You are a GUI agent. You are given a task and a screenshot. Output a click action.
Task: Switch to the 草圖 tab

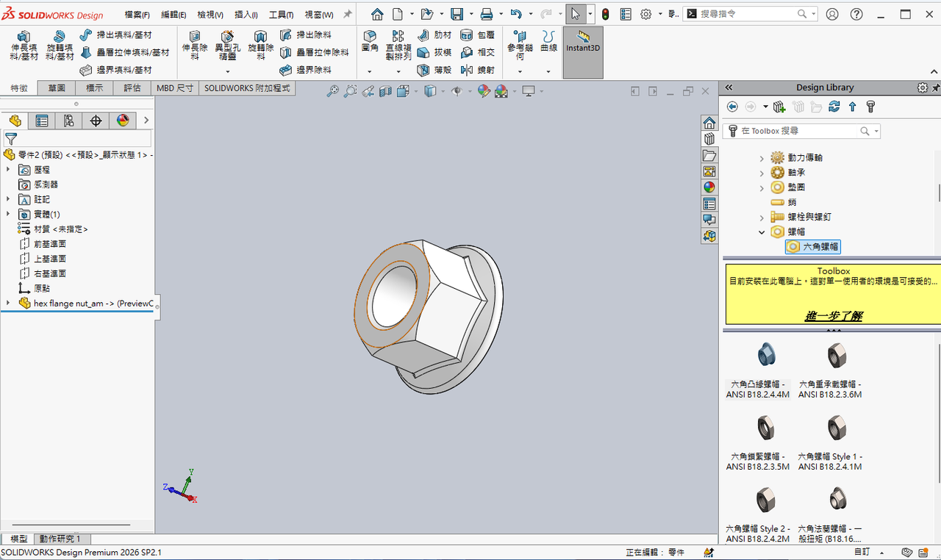(x=57, y=88)
